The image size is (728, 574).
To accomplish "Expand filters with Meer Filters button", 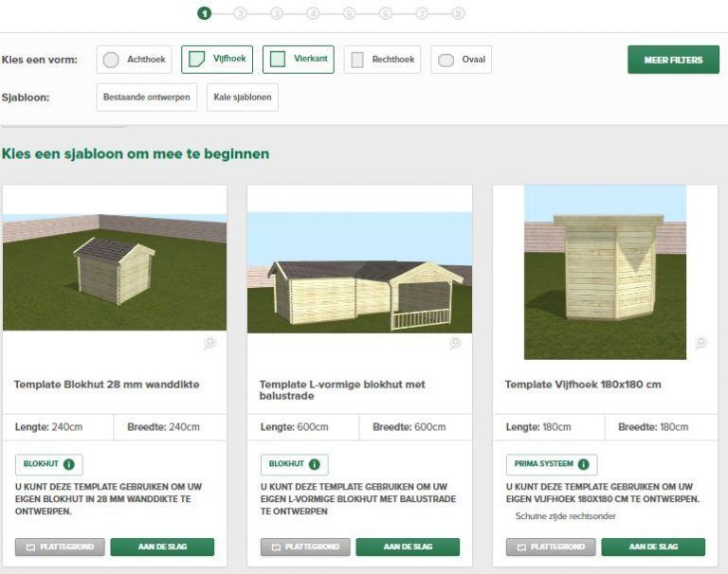I will coord(673,60).
